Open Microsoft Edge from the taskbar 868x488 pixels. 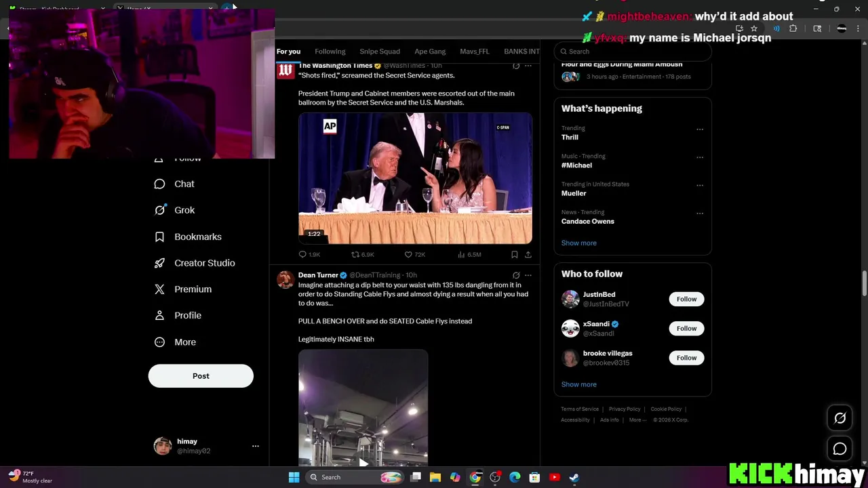point(515,477)
